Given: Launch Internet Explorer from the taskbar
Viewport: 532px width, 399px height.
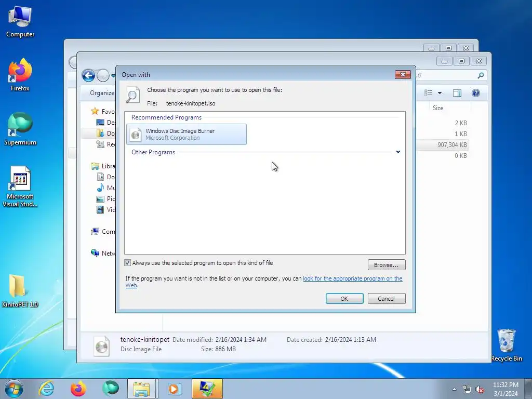Looking at the screenshot, I should click(x=46, y=389).
